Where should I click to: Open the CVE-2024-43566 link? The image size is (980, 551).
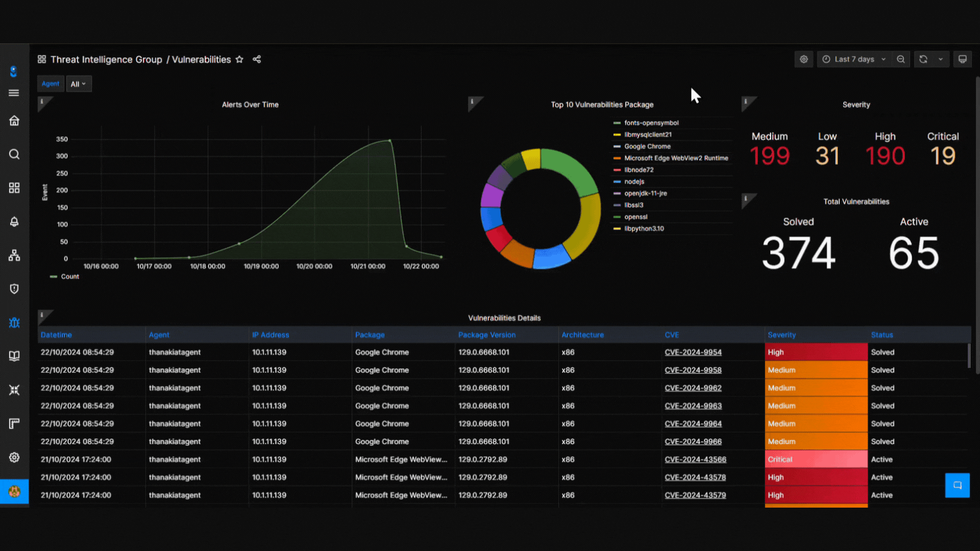click(x=695, y=459)
